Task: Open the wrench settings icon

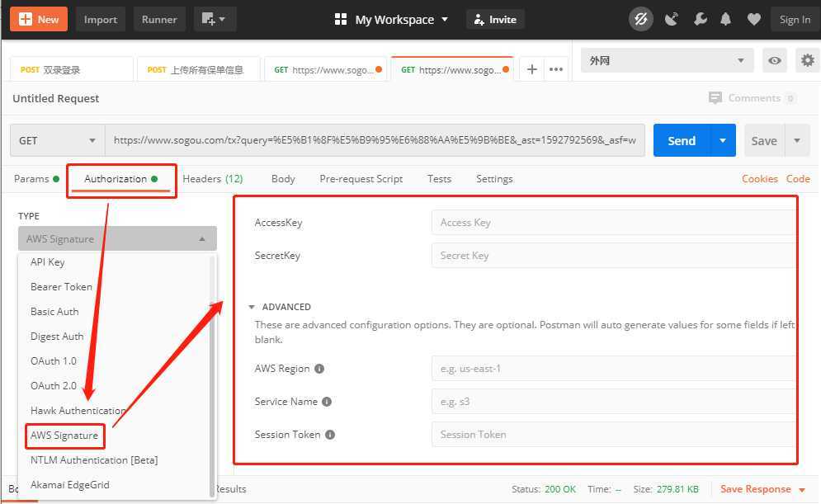Action: [x=700, y=19]
